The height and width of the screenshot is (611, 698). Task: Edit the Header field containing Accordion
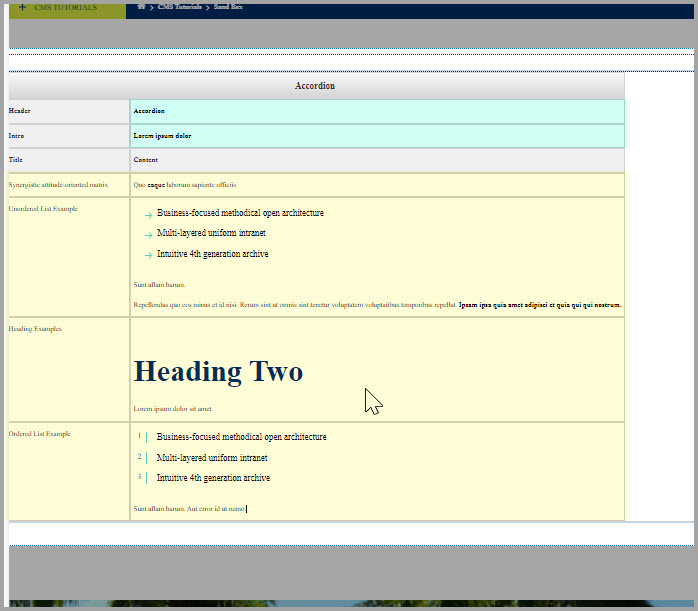coord(377,111)
